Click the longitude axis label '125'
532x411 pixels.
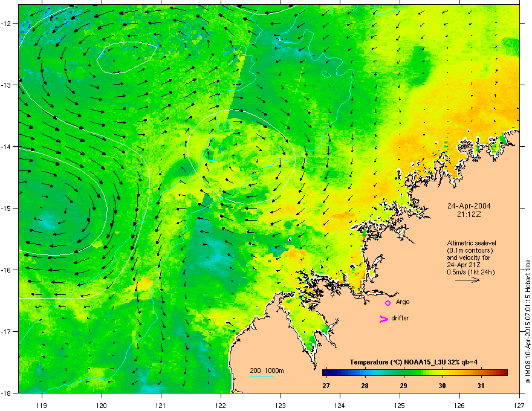400,405
